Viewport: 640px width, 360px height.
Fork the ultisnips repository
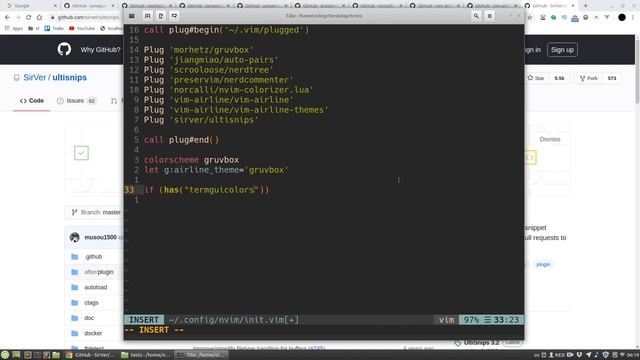pyautogui.click(x=589, y=78)
